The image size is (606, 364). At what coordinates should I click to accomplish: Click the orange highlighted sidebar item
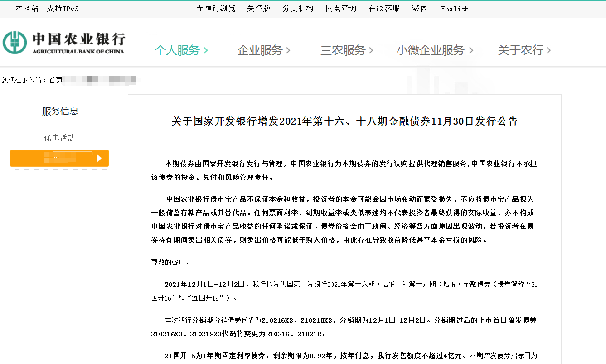point(59,158)
